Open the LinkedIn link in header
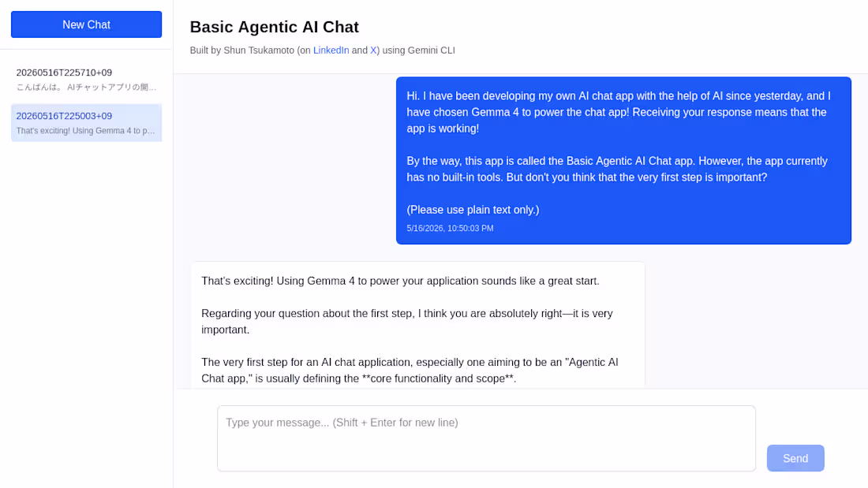This screenshot has width=868, height=488. point(331,50)
